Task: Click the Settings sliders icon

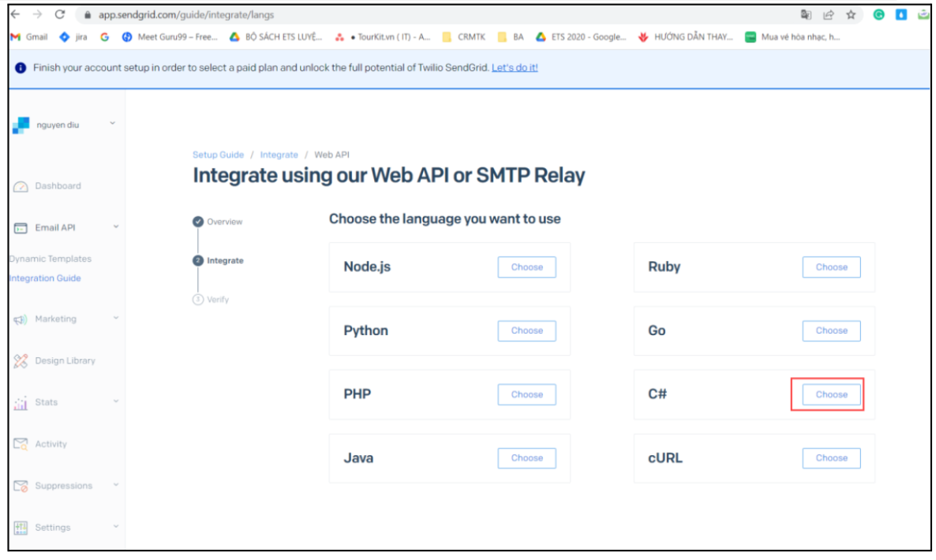Action: coord(21,528)
